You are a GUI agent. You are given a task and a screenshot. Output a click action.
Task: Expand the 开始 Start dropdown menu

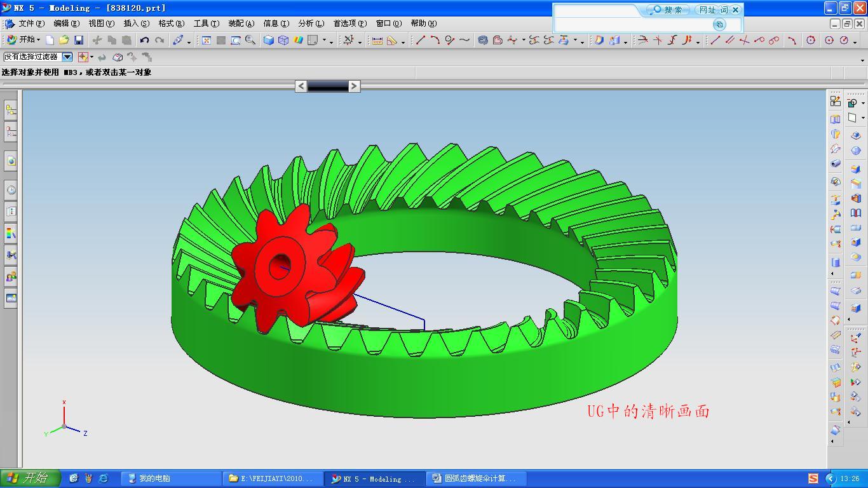[24, 39]
